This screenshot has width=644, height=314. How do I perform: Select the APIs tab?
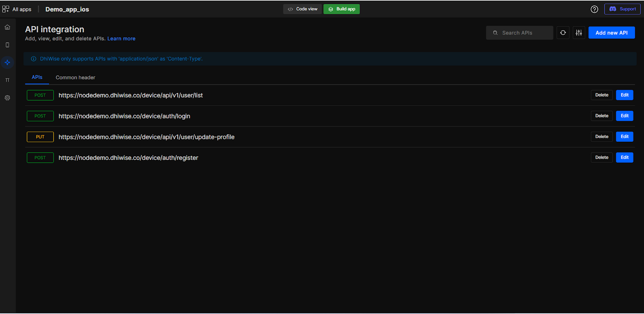tap(37, 77)
